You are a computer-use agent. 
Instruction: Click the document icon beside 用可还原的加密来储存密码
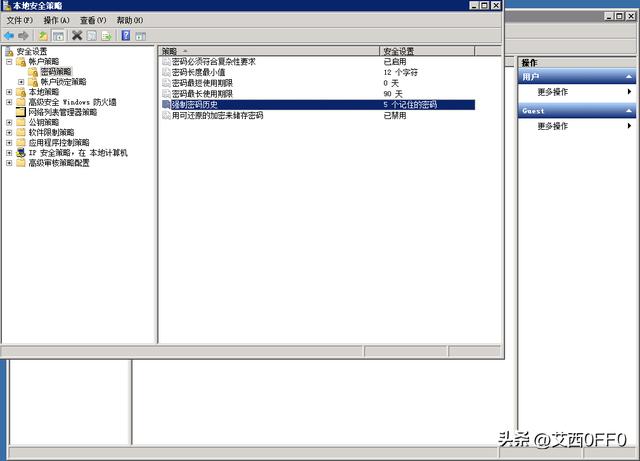[166, 116]
